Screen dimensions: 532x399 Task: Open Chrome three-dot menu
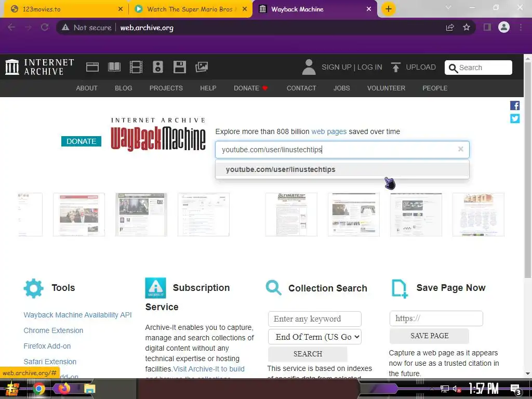[521, 28]
